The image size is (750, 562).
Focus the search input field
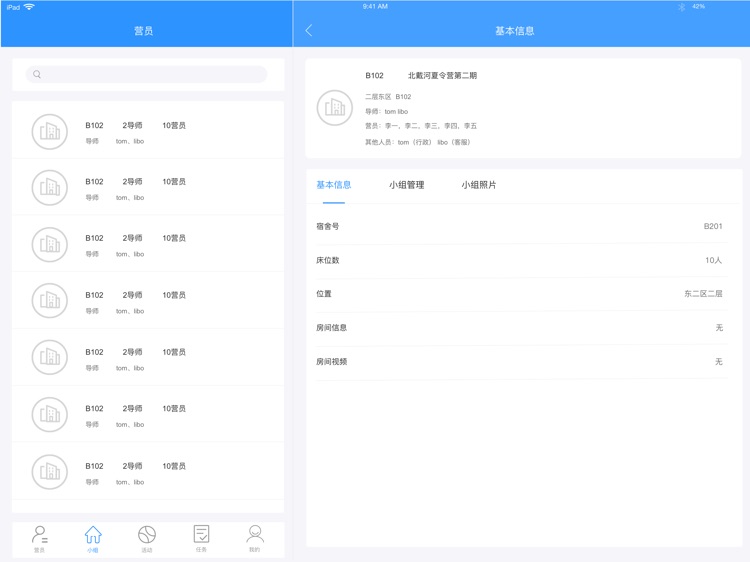[146, 74]
